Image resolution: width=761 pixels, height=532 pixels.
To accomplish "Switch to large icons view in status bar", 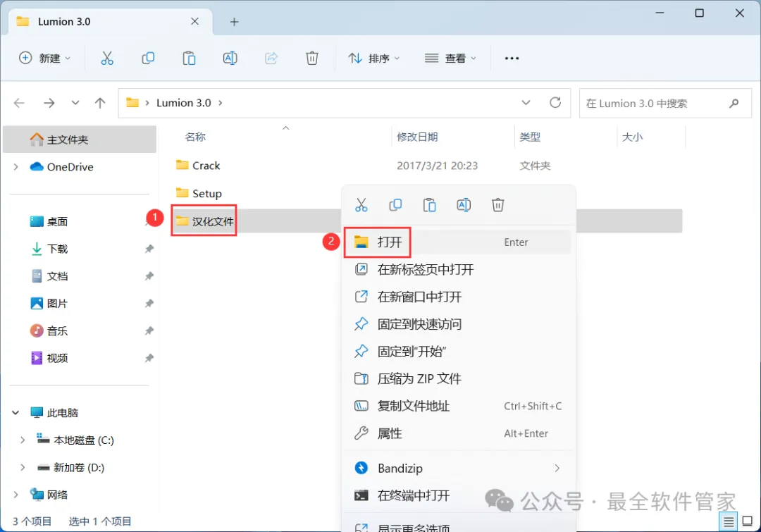I will tap(748, 522).
